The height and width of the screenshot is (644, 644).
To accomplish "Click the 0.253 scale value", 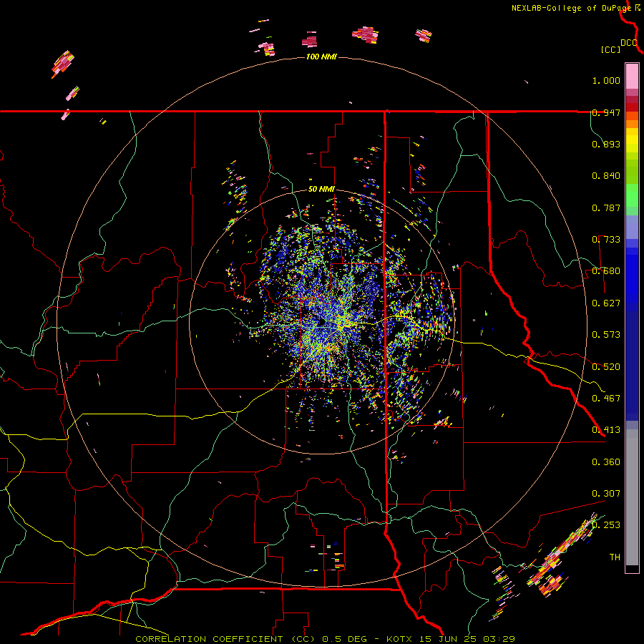I will coord(606,525).
